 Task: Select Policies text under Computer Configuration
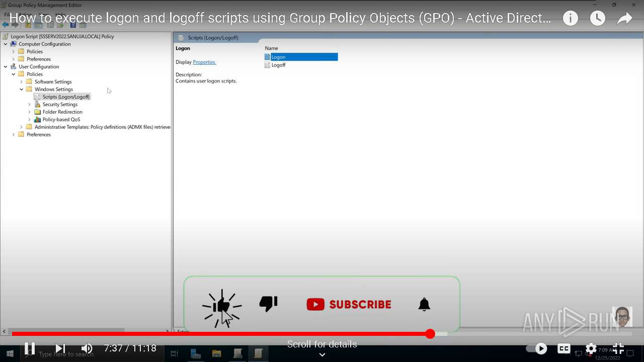pos(35,51)
